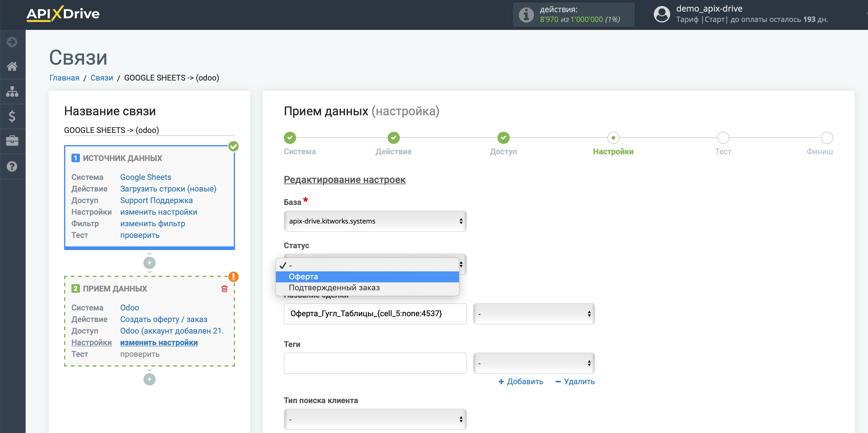Click the Теги input field
This screenshot has height=433, width=868.
375,363
